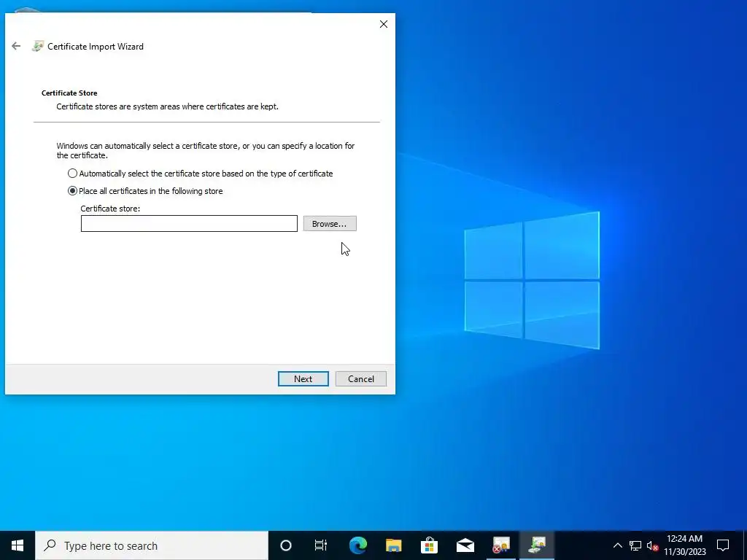
Task: Click the taskbar search box
Action: pos(152,545)
